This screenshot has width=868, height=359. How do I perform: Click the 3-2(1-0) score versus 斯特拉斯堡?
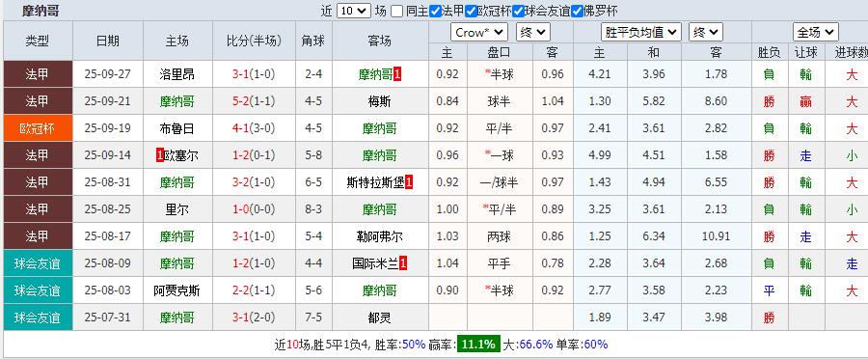[x=254, y=182]
